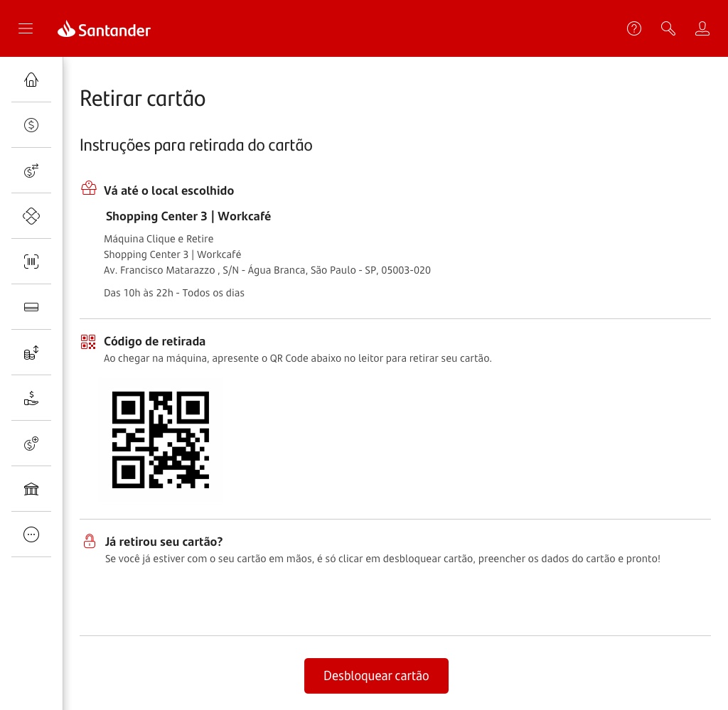Open the Pix diamond icon
The width and height of the screenshot is (728, 710).
click(x=31, y=216)
